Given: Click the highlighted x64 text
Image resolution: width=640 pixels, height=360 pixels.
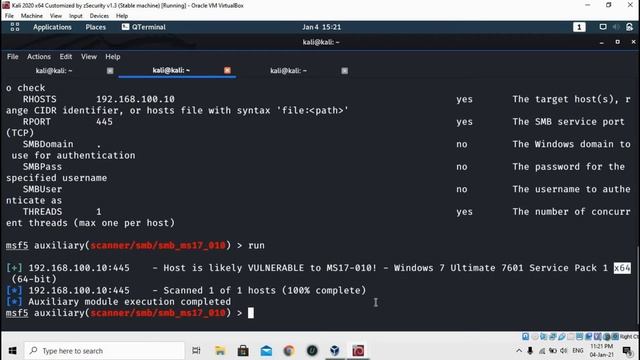Looking at the screenshot, I should tap(622, 268).
